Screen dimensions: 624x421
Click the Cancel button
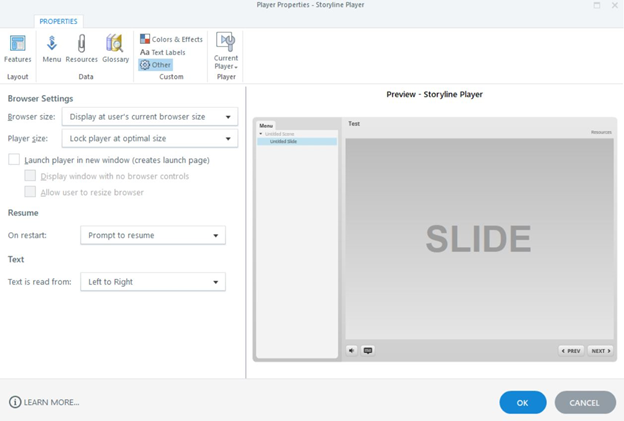pyautogui.click(x=585, y=402)
